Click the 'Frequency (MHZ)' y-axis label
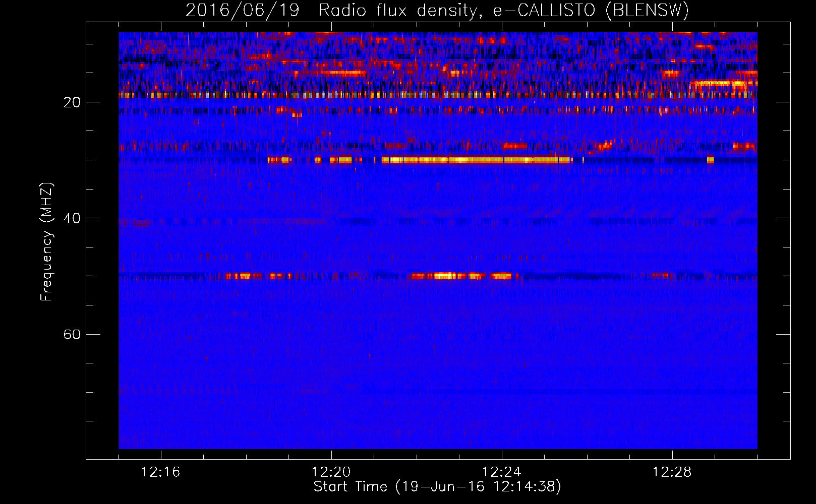The image size is (816, 504). click(x=46, y=241)
